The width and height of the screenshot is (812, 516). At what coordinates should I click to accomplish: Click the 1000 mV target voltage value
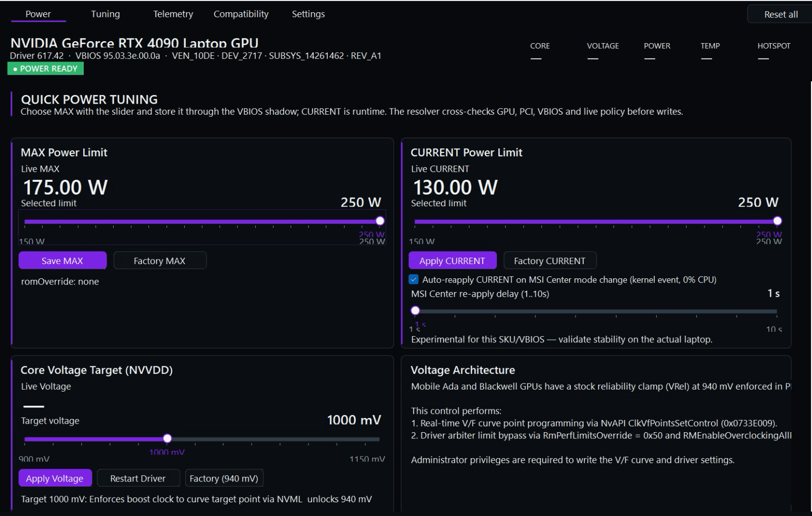pyautogui.click(x=354, y=420)
